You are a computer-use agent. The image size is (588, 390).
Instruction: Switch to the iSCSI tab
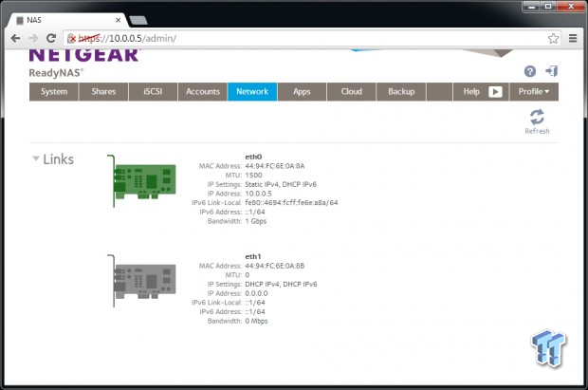click(x=153, y=92)
